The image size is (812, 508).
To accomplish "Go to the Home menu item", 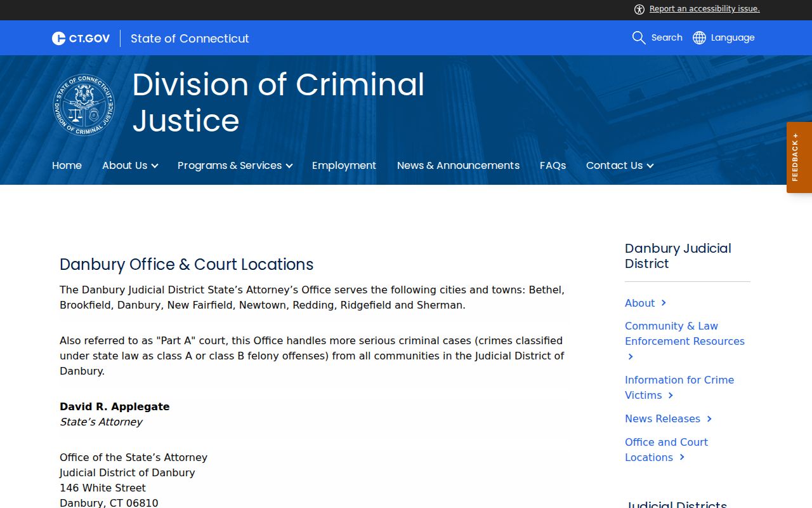I will (67, 165).
